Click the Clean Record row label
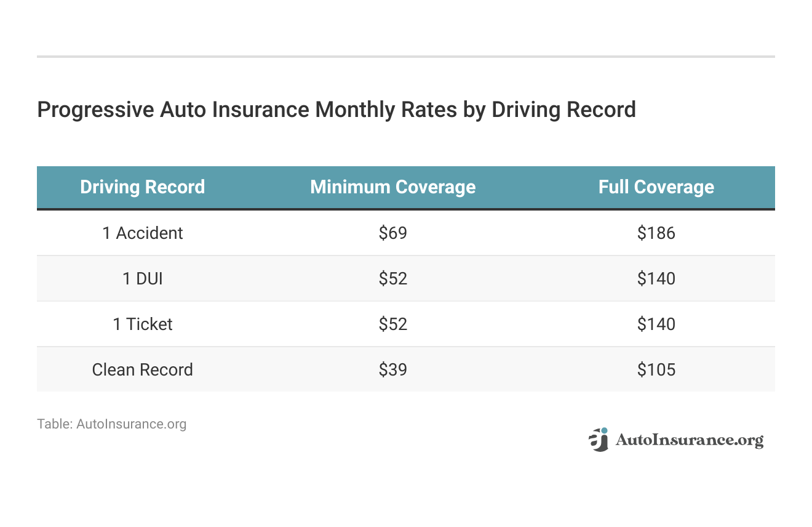 142,370
